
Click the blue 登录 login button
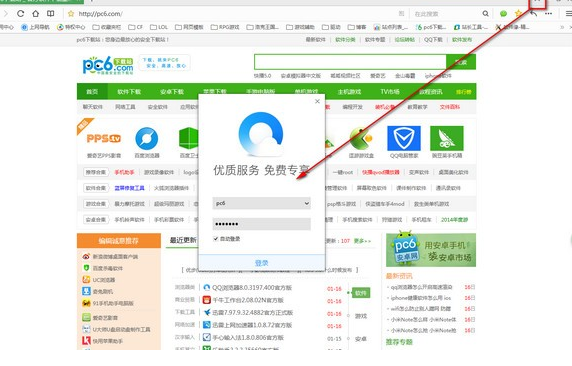(x=262, y=263)
